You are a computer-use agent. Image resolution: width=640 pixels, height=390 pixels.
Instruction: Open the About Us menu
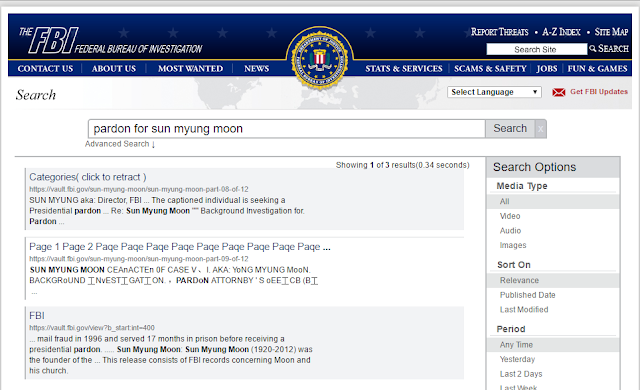(x=114, y=69)
